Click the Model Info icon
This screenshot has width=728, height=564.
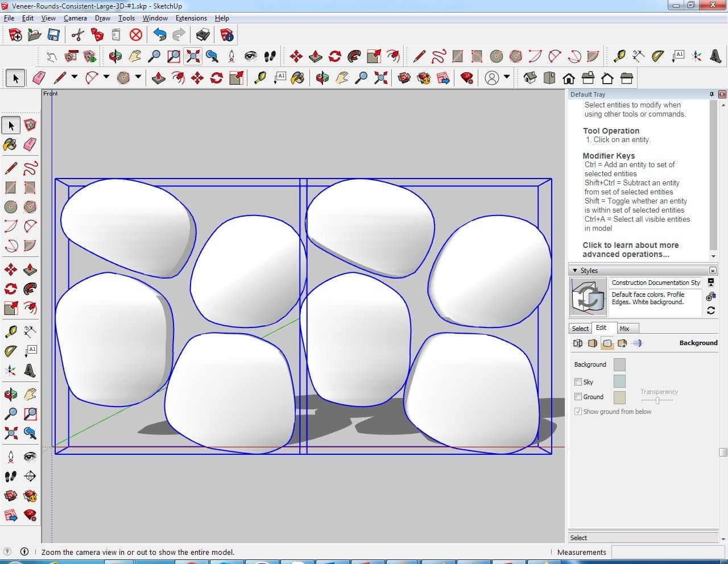point(227,35)
